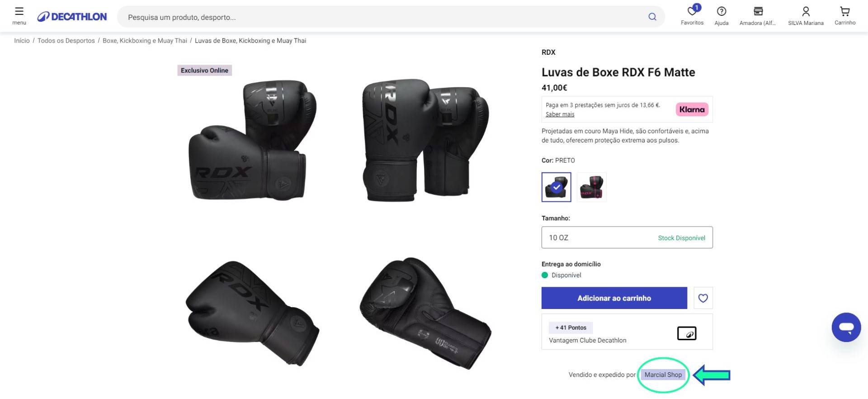Open the floating chat bubble
The width and height of the screenshot is (868, 399).
coord(846,327)
